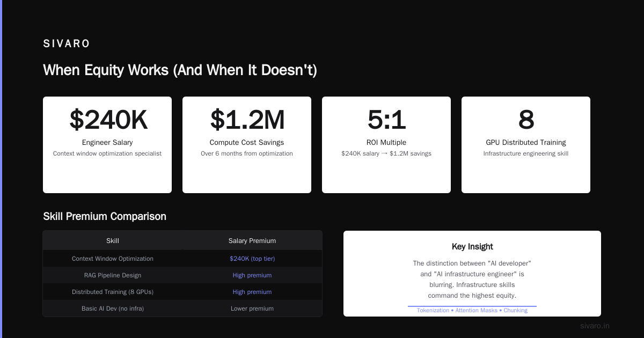
Task: Click the 'Key Insight' heading
Action: (472, 247)
